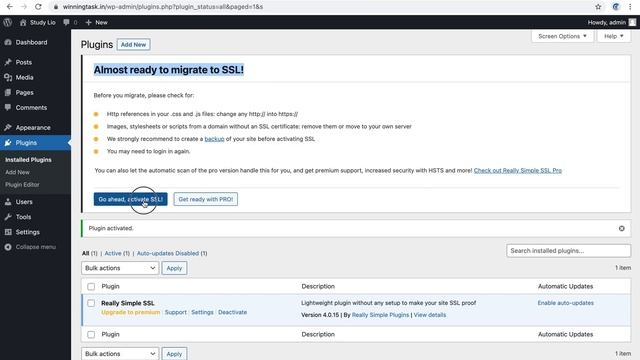Viewport: 640px width, 360px height.
Task: Open the New content menu
Action: point(96,22)
